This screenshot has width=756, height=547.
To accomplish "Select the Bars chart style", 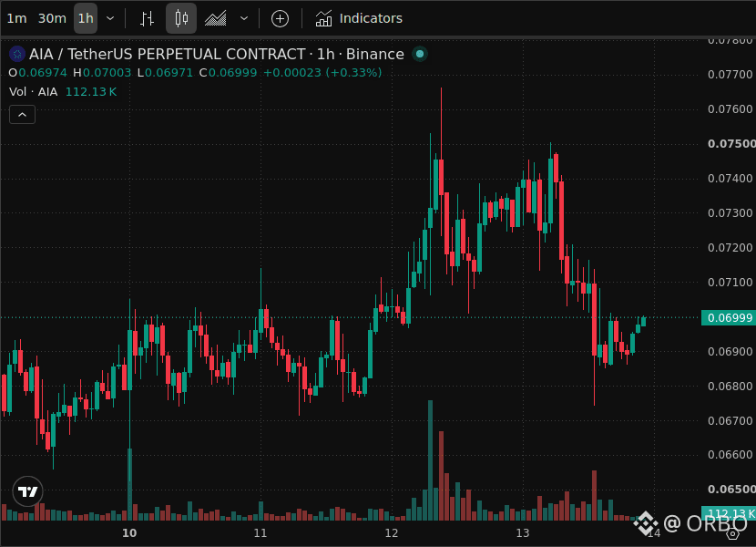I will 147,18.
